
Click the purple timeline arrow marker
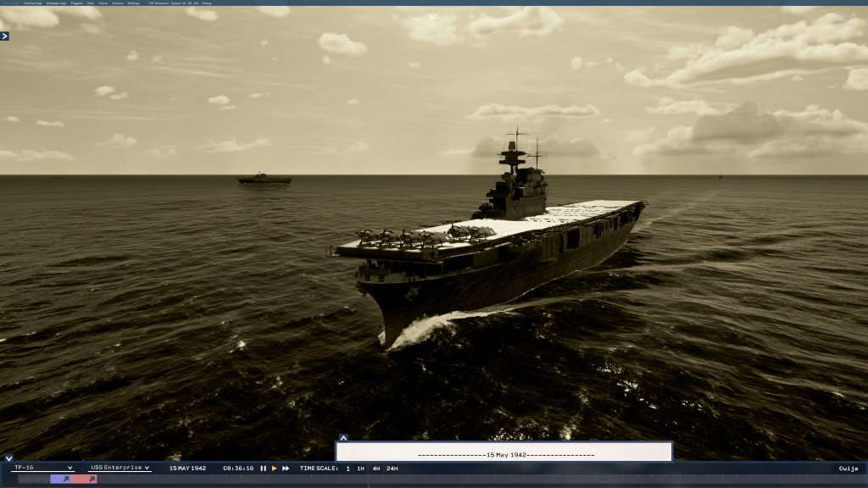click(x=64, y=480)
